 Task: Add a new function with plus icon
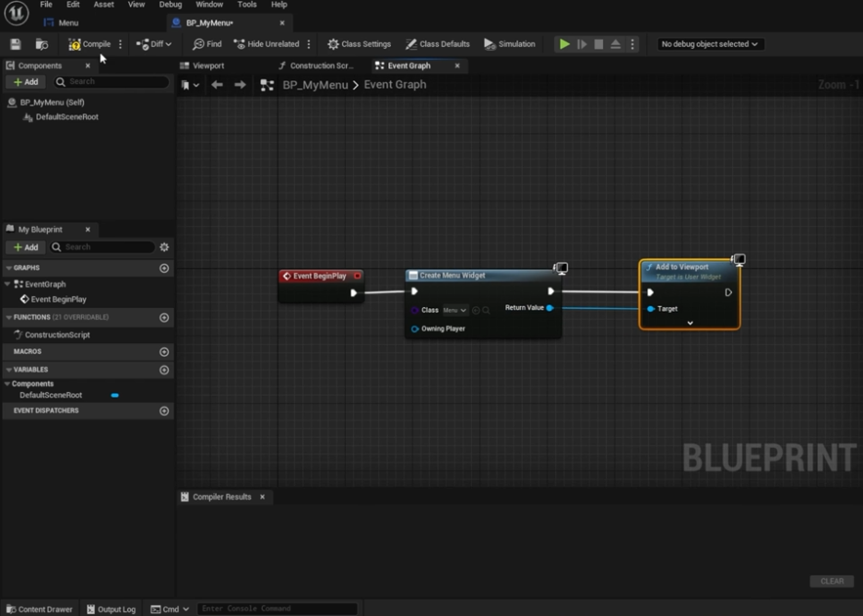pyautogui.click(x=164, y=317)
